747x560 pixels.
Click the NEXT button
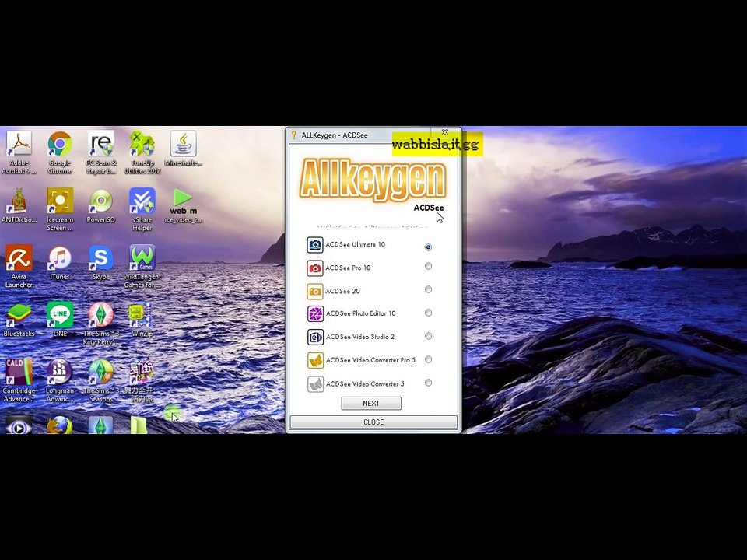371,404
